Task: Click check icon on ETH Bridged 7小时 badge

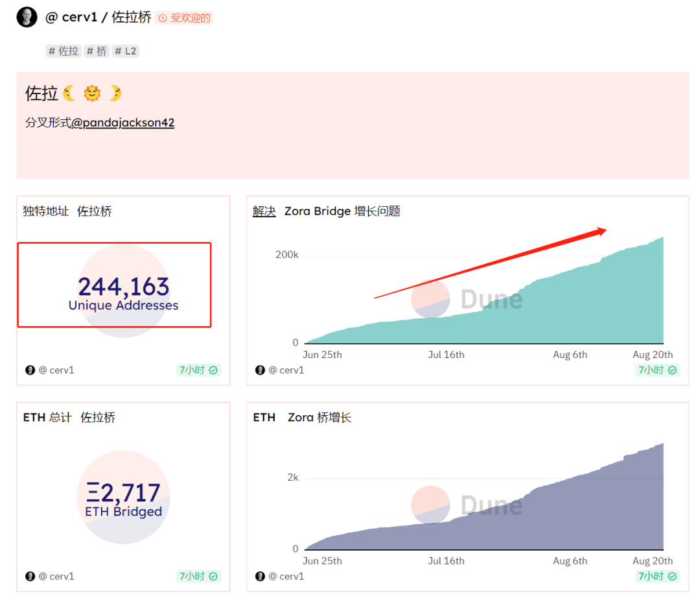Action: [x=213, y=576]
